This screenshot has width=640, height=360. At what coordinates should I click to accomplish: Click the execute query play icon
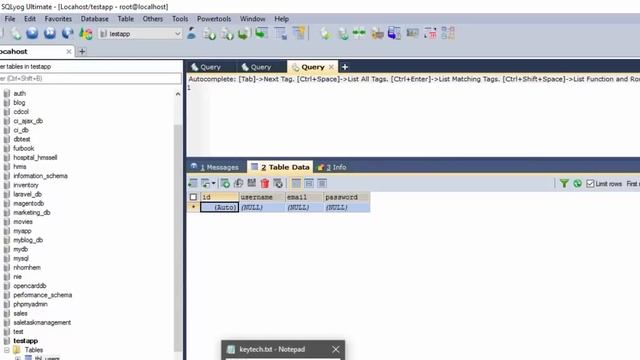32,33
